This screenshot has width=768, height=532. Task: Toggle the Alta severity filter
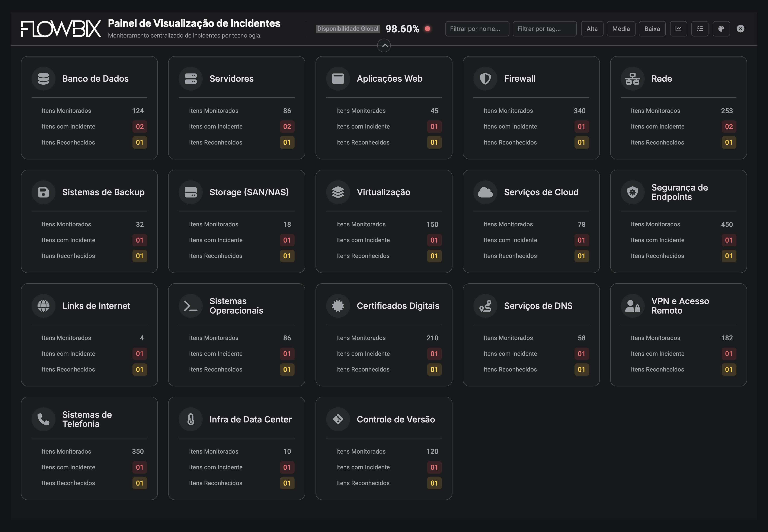[592, 29]
